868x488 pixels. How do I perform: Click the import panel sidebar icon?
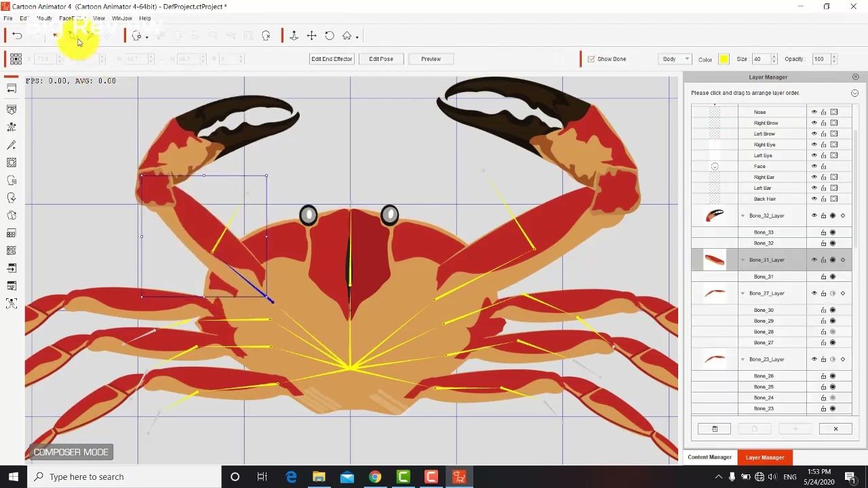pos(12,268)
